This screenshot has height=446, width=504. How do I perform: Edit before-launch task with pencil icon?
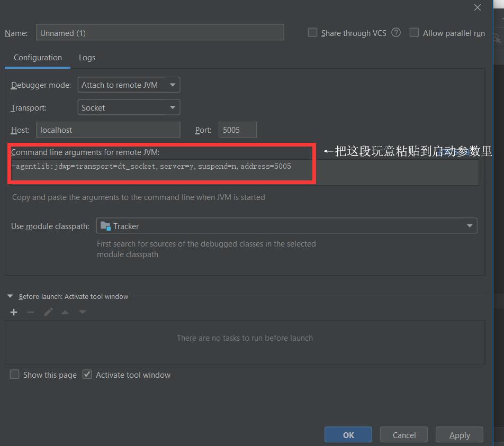(x=48, y=312)
